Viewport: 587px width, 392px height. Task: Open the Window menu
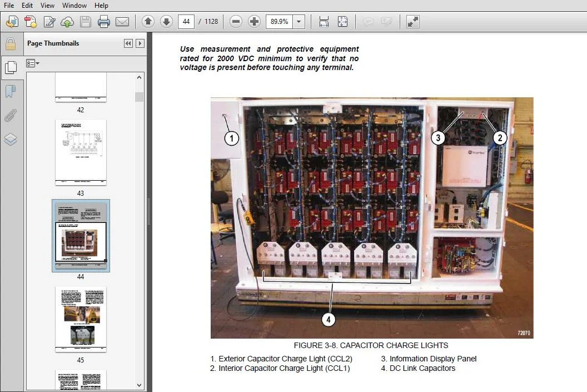pos(74,5)
